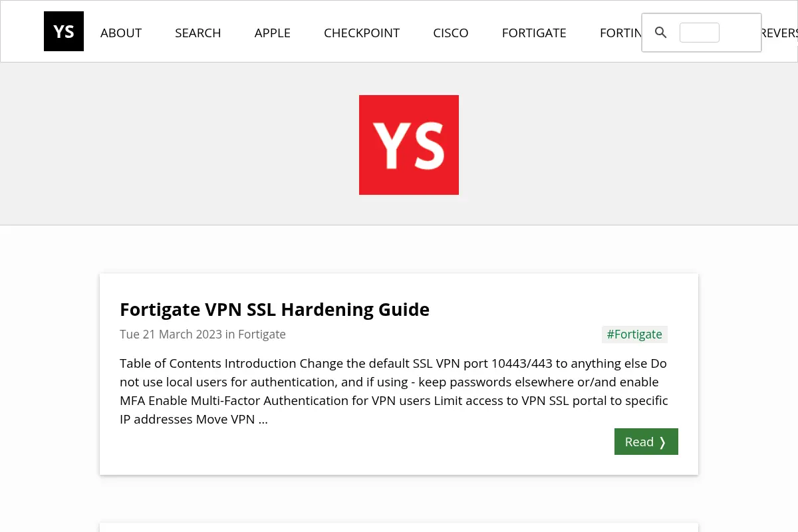798x532 pixels.
Task: Click the date Tue 21 March 2023
Action: click(171, 334)
